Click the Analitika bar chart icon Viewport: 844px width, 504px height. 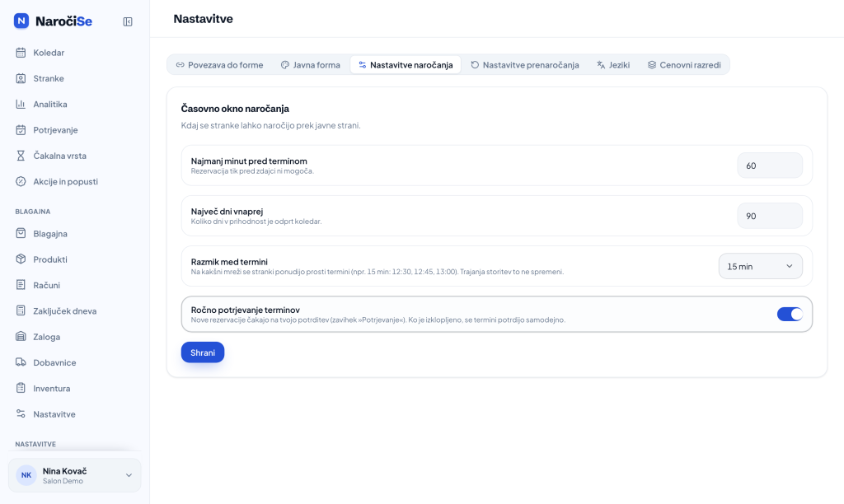(21, 104)
